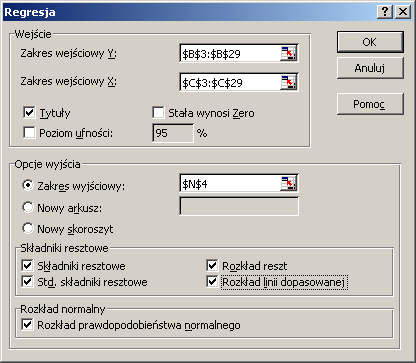Toggle the Tytuły checkbox
This screenshot has height=363, width=416.
pos(29,113)
